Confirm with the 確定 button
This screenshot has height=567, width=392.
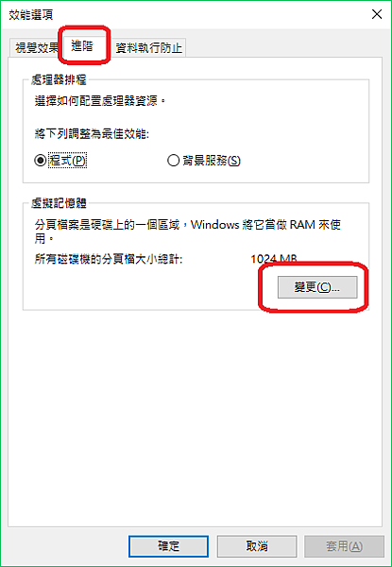(168, 546)
